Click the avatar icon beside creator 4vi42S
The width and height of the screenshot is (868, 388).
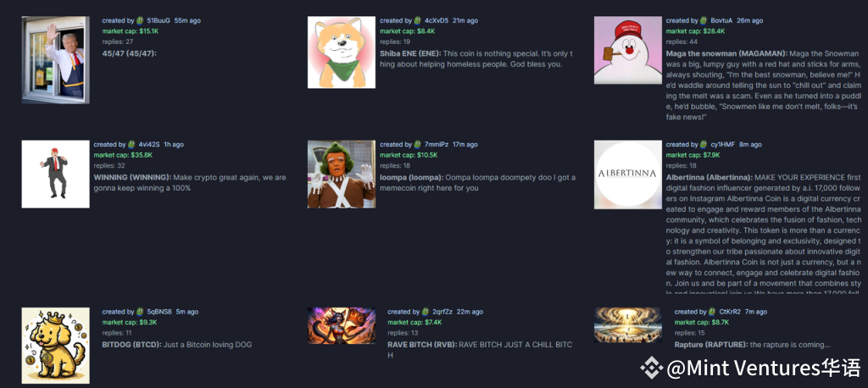131,145
